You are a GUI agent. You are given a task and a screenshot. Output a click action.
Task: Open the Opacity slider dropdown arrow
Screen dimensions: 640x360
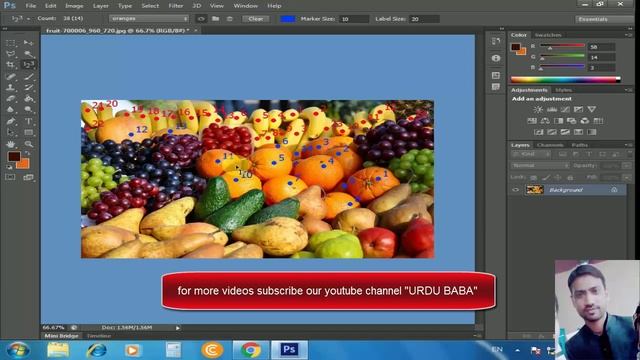coord(627,166)
